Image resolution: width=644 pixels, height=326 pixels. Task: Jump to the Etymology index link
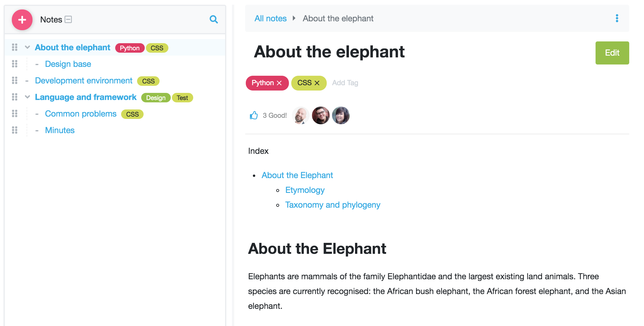click(305, 190)
